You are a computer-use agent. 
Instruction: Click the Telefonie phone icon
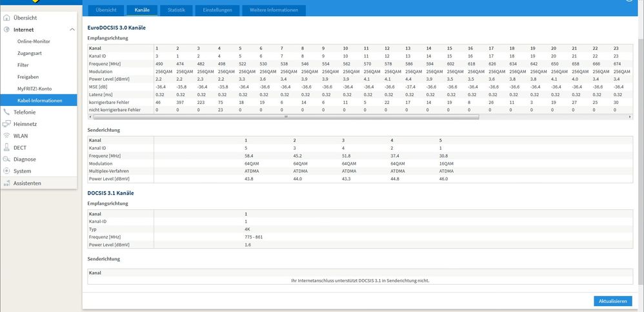[6, 112]
